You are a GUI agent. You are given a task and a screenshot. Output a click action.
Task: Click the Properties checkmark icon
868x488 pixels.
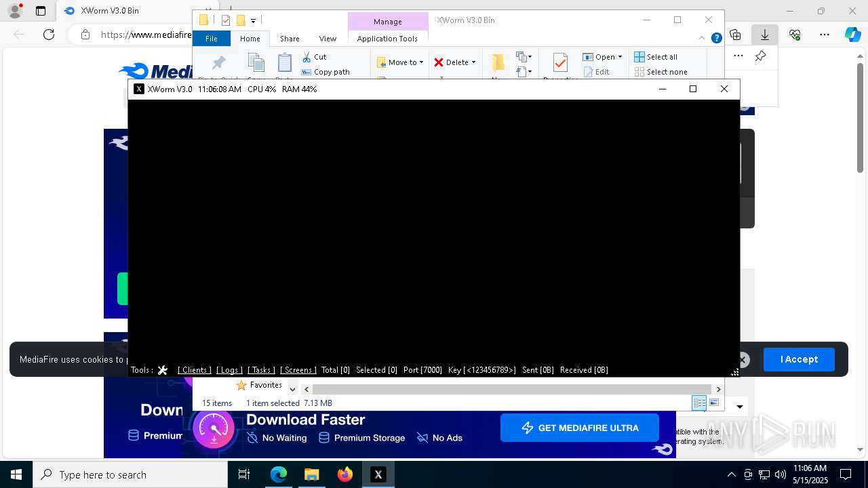pyautogui.click(x=560, y=62)
